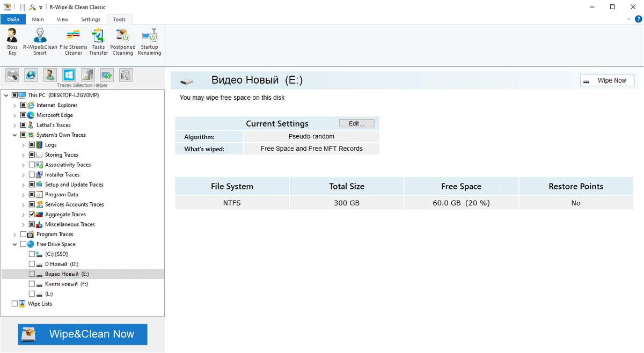This screenshot has height=353, width=644.
Task: Click the ribbon help question mark icon
Action: click(638, 19)
